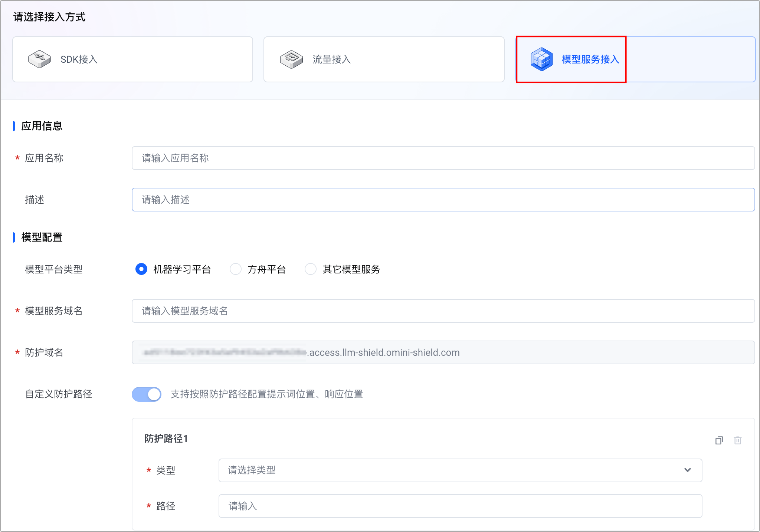Click the 路径 请输入 field
The width and height of the screenshot is (760, 532).
click(460, 506)
